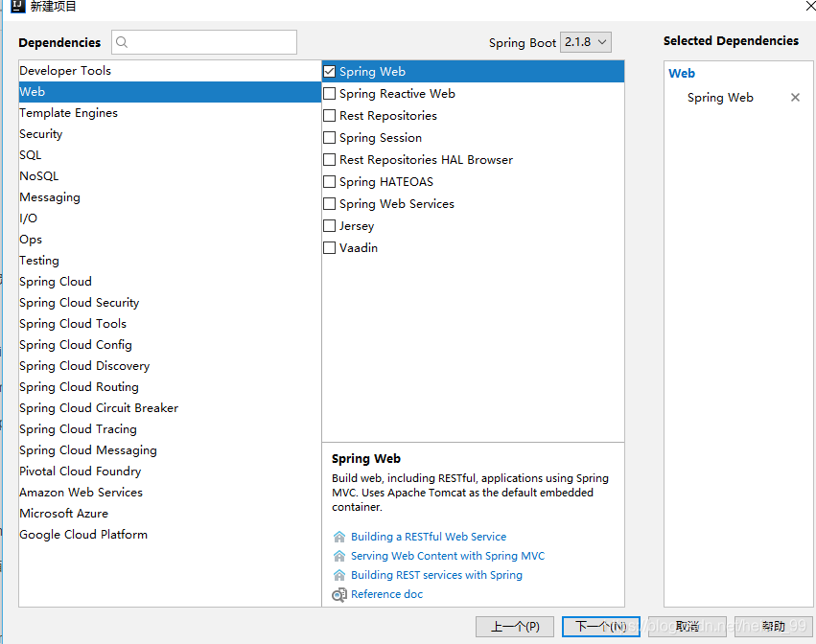
Task: Open the Reference doc link
Action: (x=386, y=594)
